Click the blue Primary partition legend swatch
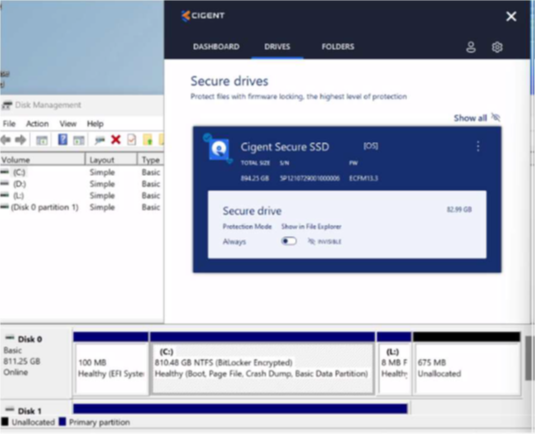Viewport: 535px width, 434px height. (62, 422)
